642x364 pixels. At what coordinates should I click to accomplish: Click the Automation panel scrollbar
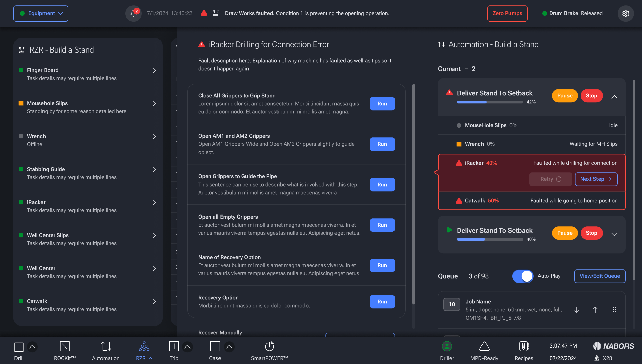(634, 180)
